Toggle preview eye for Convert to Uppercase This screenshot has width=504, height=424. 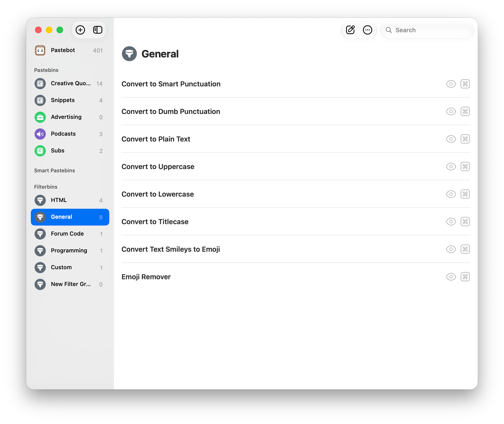coord(451,166)
